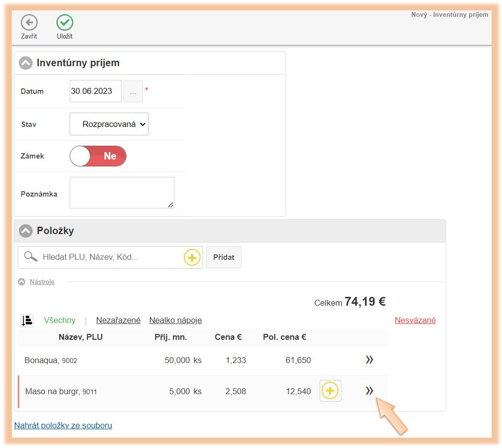Image resolution: width=502 pixels, height=448 pixels.
Task: Collapse the Položky section
Action: [26, 231]
